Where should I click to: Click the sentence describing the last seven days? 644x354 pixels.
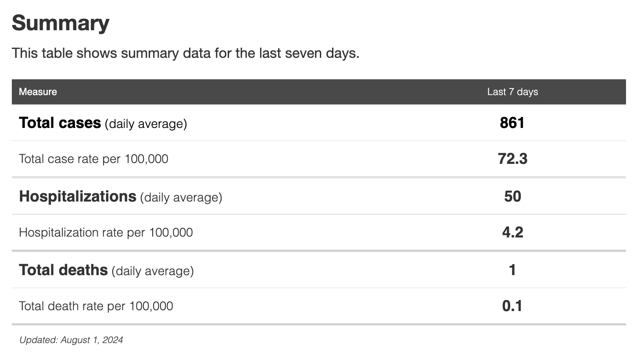186,53
